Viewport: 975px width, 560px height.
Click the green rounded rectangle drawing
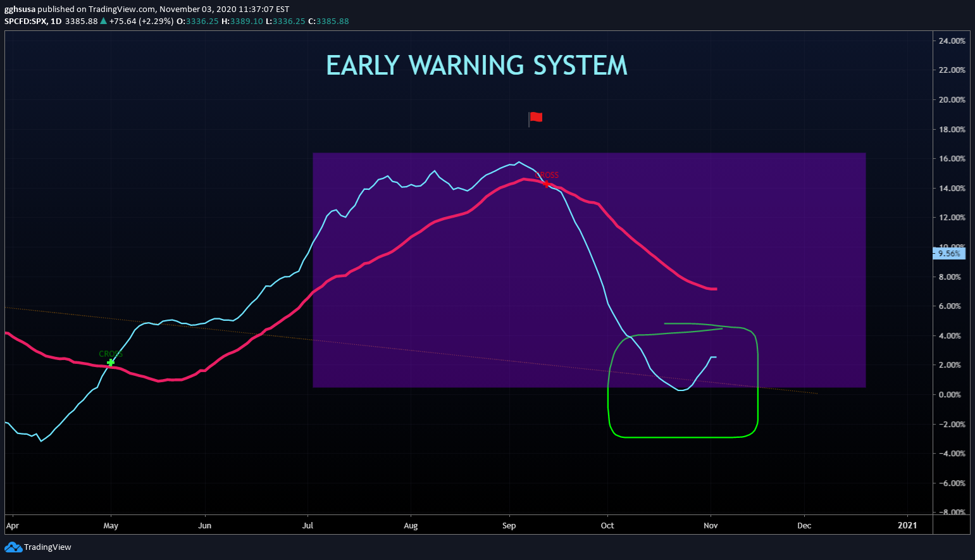[x=683, y=380]
